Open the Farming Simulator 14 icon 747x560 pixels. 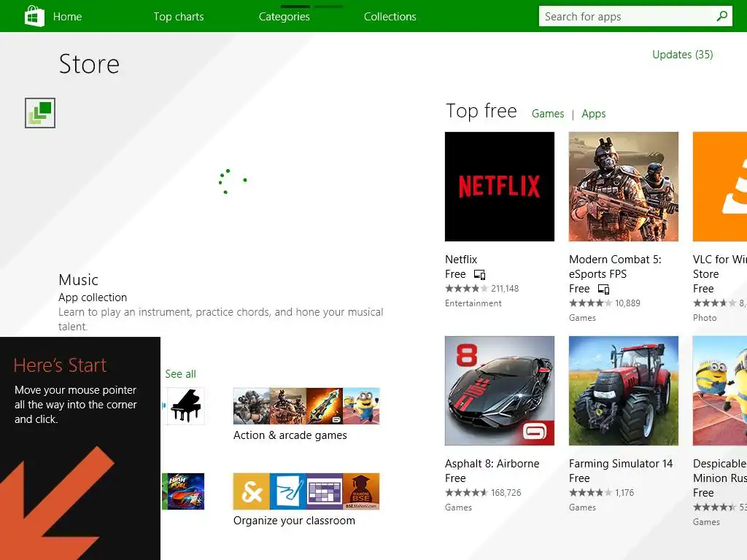point(623,391)
